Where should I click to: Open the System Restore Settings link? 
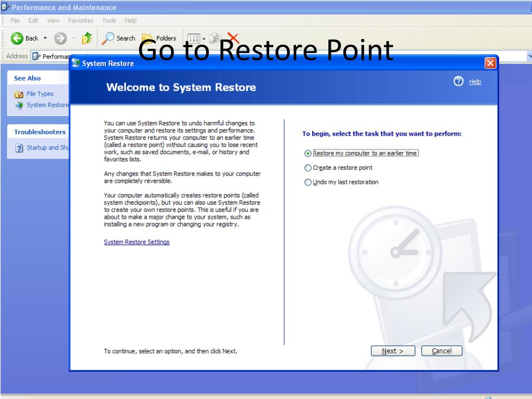pos(137,242)
